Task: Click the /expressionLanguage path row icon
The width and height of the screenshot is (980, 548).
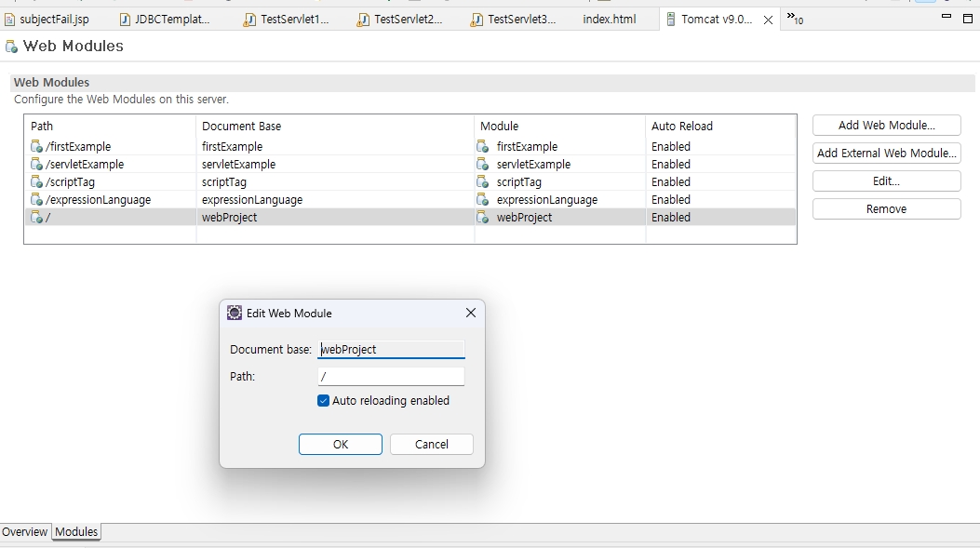Action: tap(37, 200)
